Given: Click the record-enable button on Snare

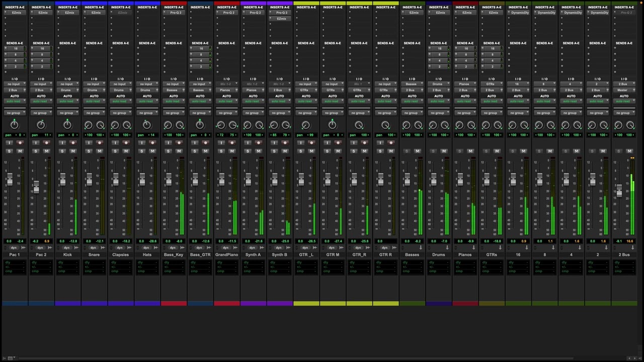Looking at the screenshot, I should point(100,143).
